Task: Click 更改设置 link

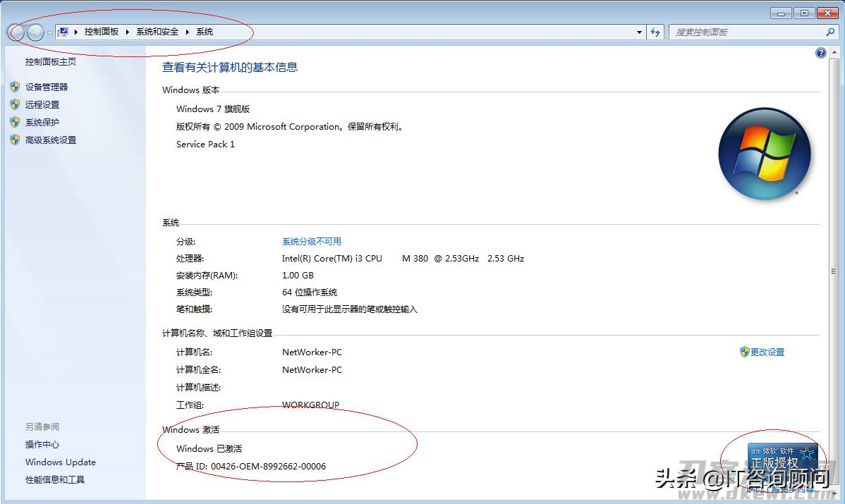Action: [x=767, y=352]
